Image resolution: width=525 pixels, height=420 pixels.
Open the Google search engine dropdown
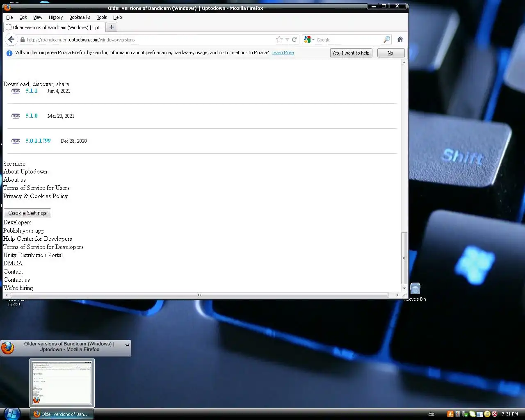[309, 39]
